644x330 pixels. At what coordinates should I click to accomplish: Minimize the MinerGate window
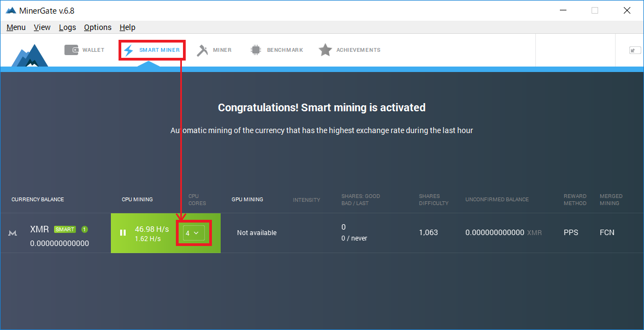coord(563,11)
